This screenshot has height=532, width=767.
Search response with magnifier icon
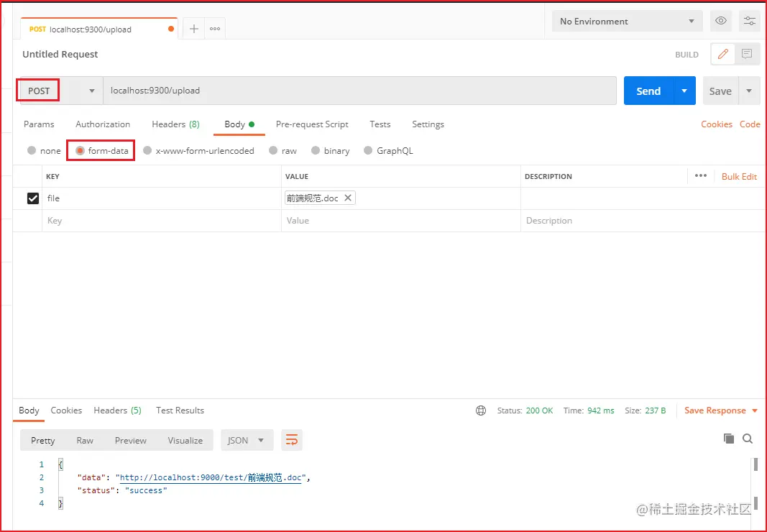(x=748, y=439)
